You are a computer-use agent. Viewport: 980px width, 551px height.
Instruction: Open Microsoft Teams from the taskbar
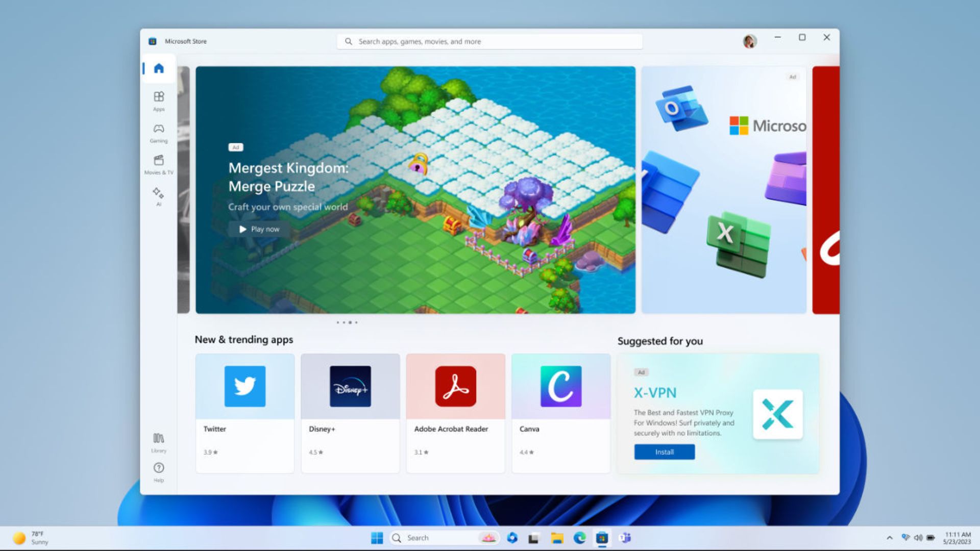click(x=625, y=538)
